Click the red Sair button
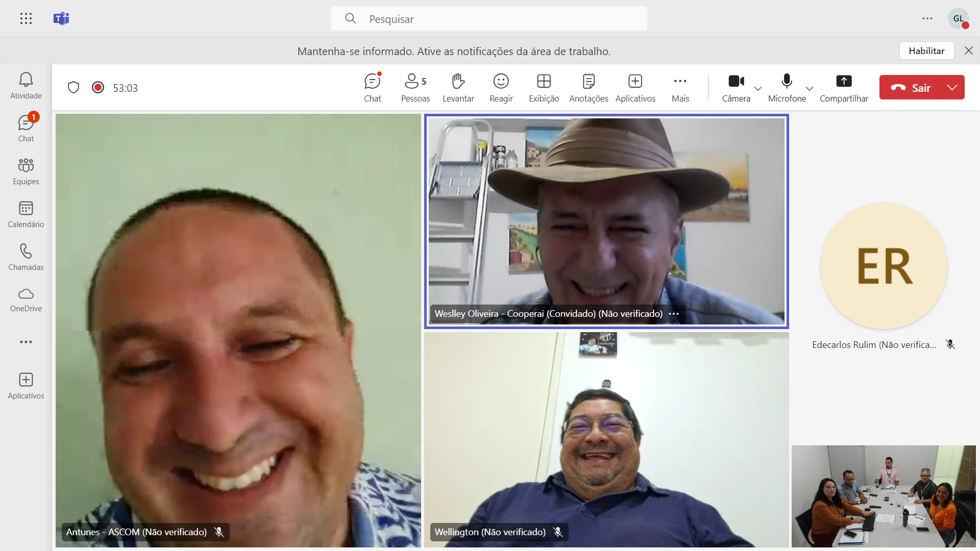The width and height of the screenshot is (980, 551). pos(910,87)
